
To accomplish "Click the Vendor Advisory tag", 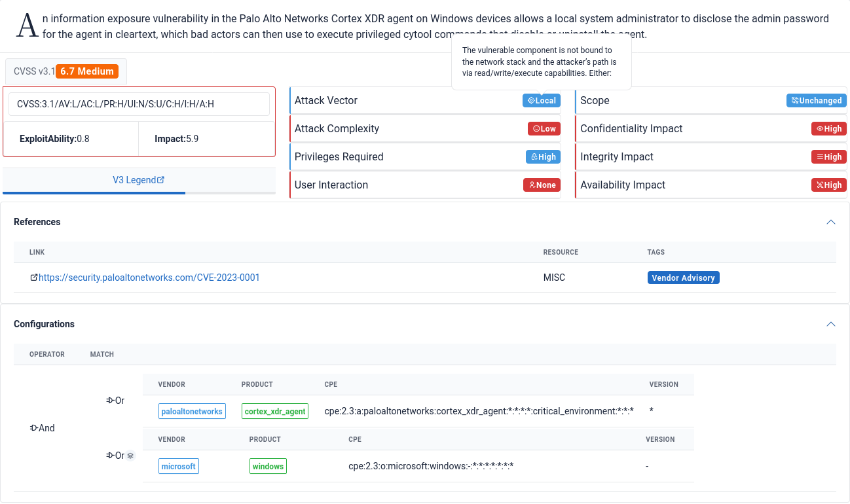I will [x=683, y=278].
